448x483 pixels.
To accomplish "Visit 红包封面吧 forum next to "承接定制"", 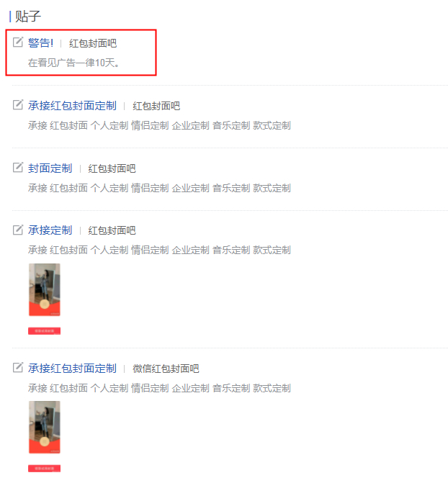I will pos(112,230).
